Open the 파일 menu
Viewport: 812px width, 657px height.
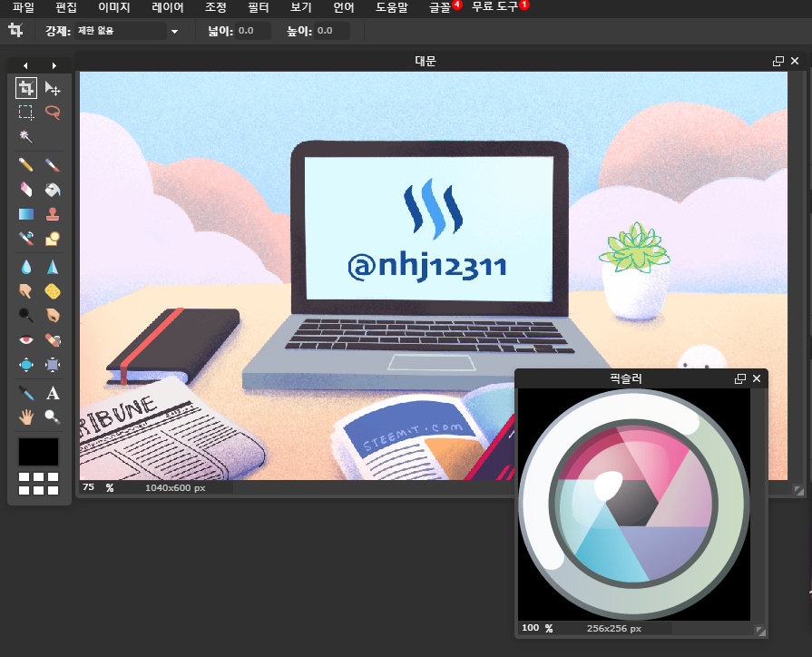24,7
